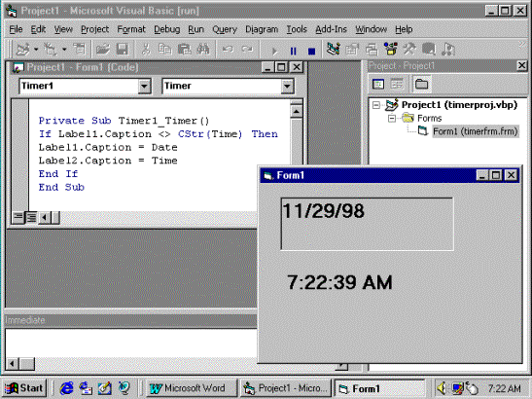Screen dimensions: 532x399
Task: Open the Form Layout Window icon
Action: tap(372, 50)
